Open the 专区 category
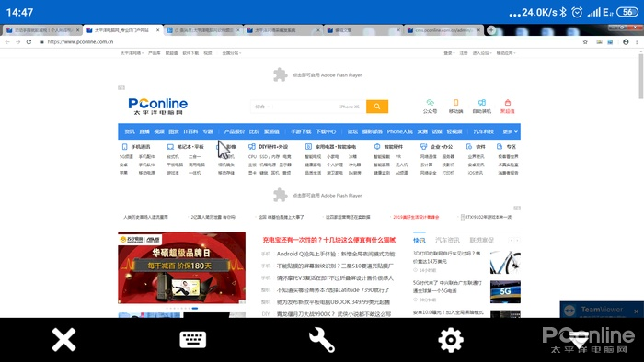This screenshot has height=362, width=644. [506, 146]
